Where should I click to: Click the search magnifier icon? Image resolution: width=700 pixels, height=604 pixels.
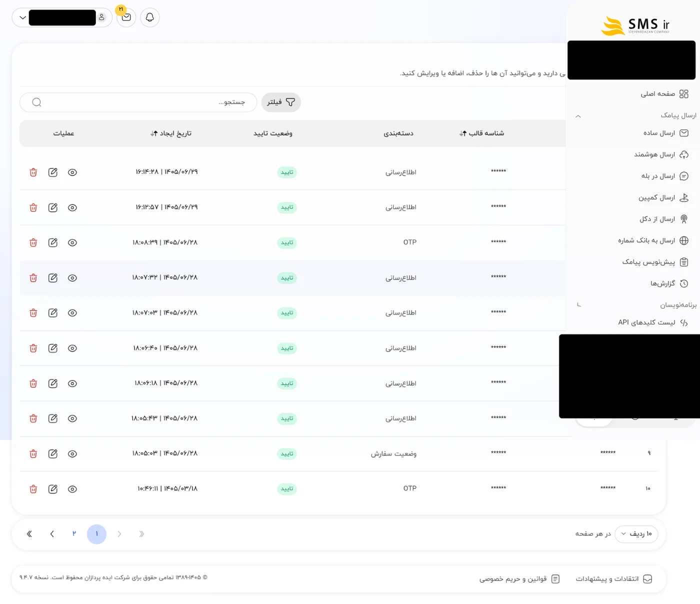[36, 102]
